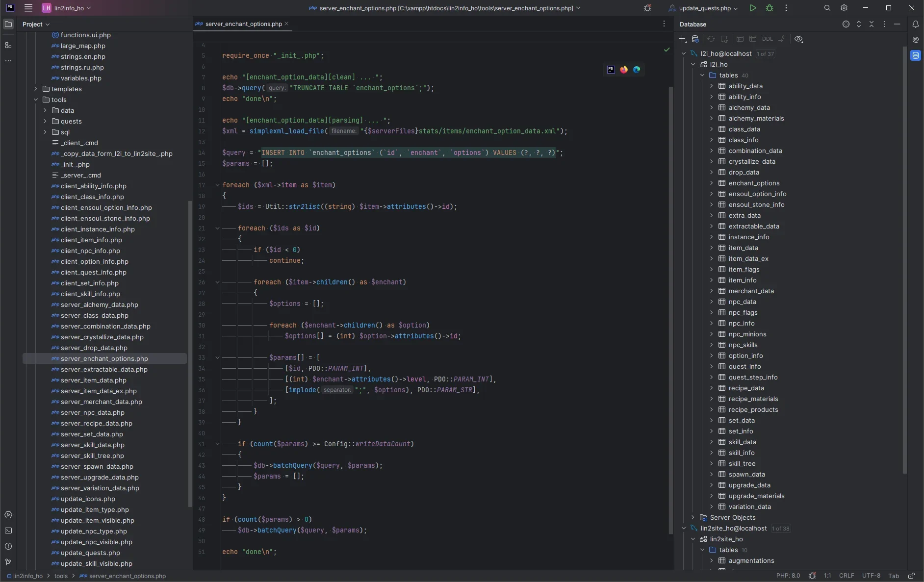Open Search Everywhere magnifier
This screenshot has height=582, width=924.
tap(827, 8)
